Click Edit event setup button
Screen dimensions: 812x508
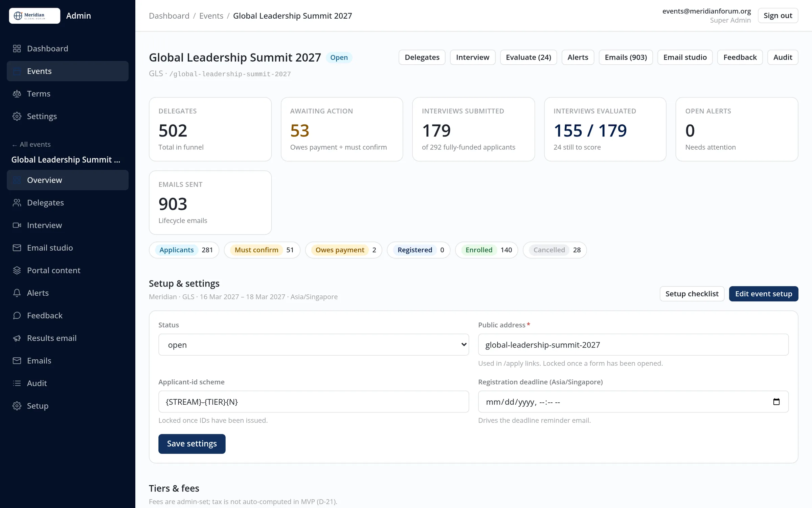click(764, 294)
